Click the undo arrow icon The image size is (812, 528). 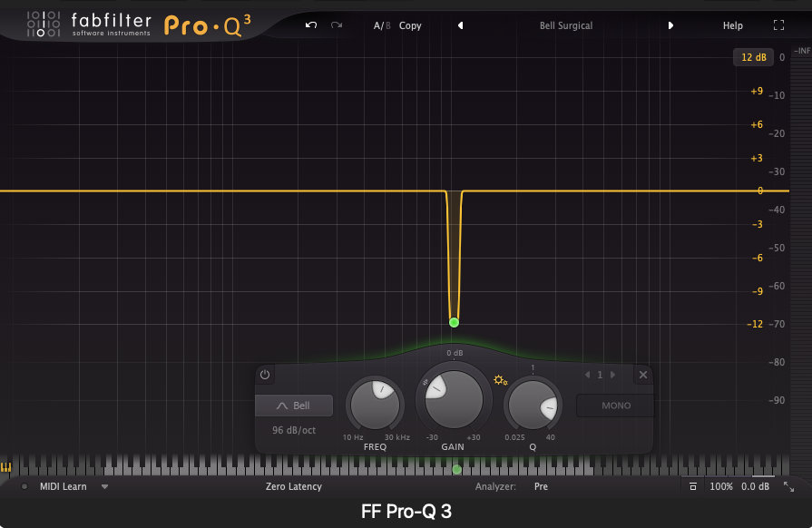tap(310, 24)
